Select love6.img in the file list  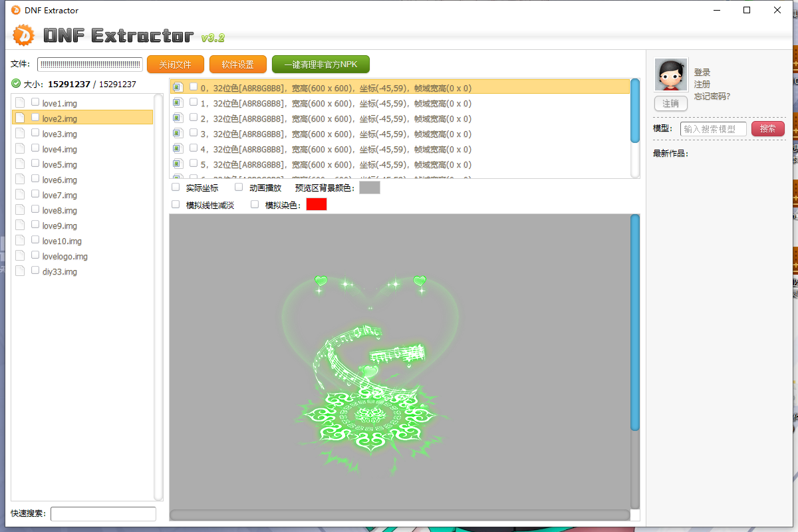[82, 180]
